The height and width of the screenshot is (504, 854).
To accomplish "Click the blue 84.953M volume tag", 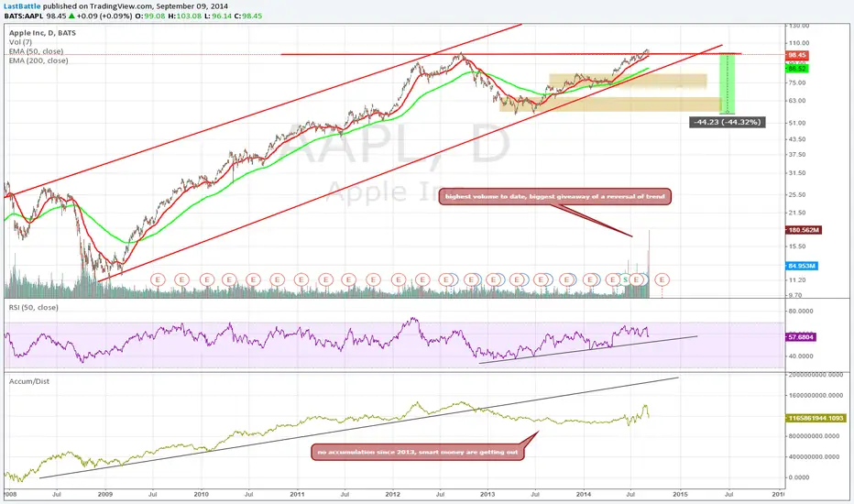I will [803, 266].
